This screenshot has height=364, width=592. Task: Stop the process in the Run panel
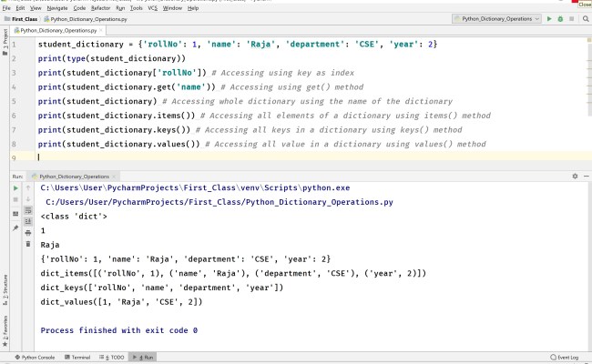15,199
